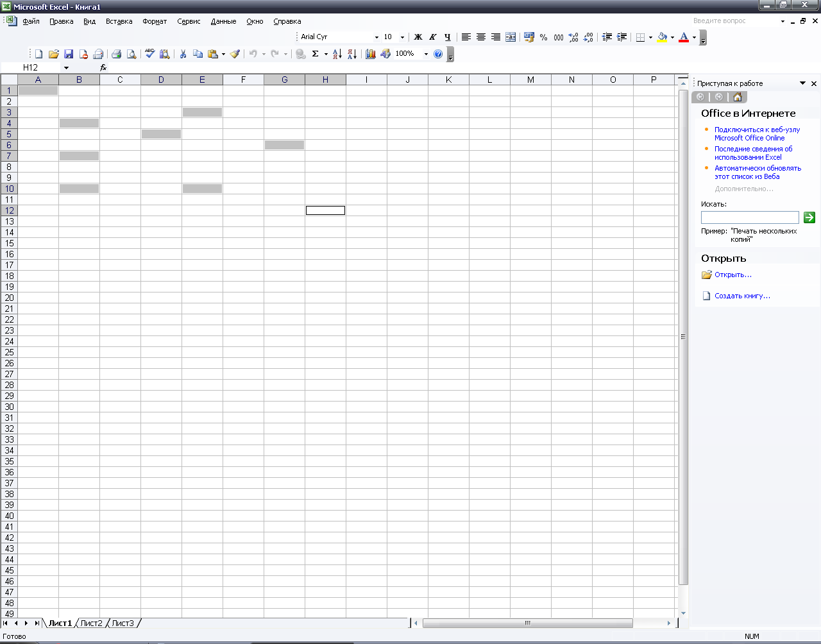Increase indent icon in formatting toolbar
Screen dimensions: 821x644
pos(622,37)
